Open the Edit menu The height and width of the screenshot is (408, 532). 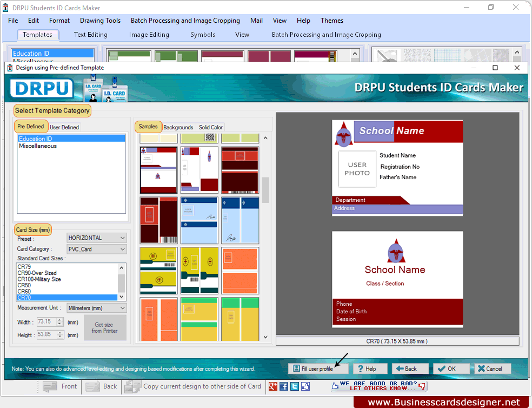34,21
